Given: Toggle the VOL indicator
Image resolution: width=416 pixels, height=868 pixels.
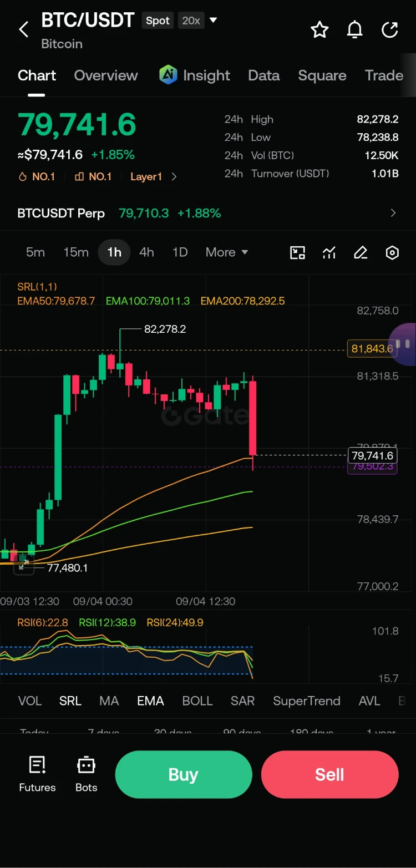Looking at the screenshot, I should 30,701.
